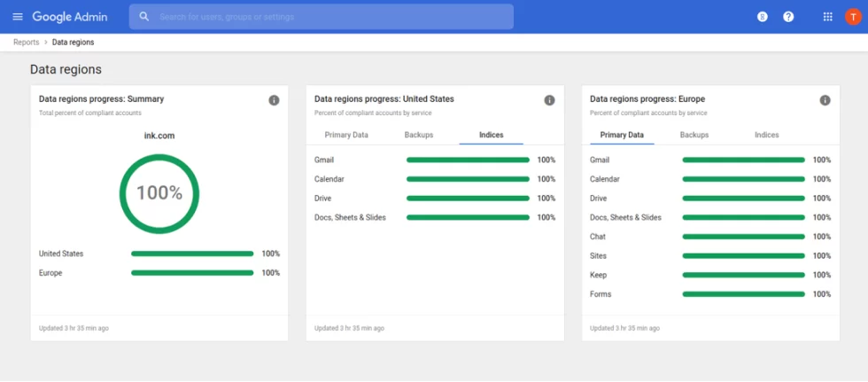Select Backups tab in United States card
Screen dimensions: 868x382
pos(419,135)
